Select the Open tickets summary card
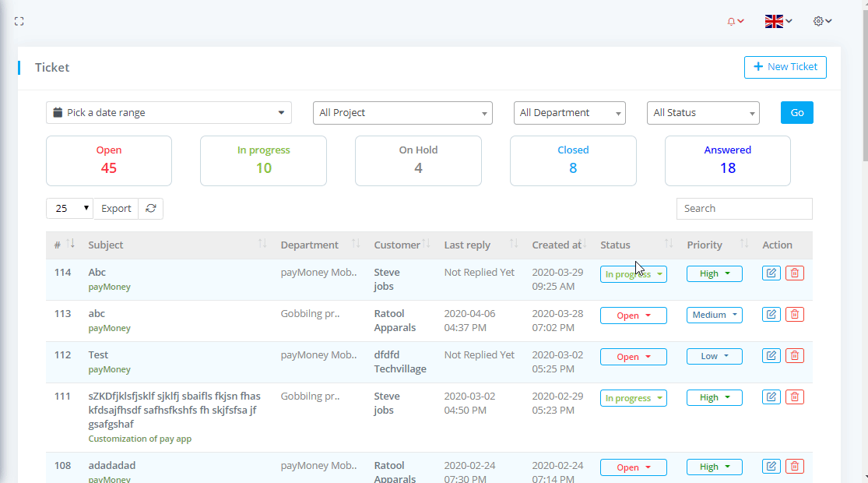Image resolution: width=868 pixels, height=483 pixels. pos(109,160)
